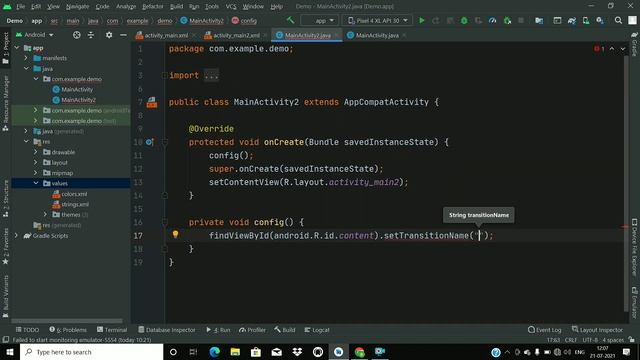This screenshot has width=640, height=360.
Task: Open the Structure side tab
Action: click(5, 198)
